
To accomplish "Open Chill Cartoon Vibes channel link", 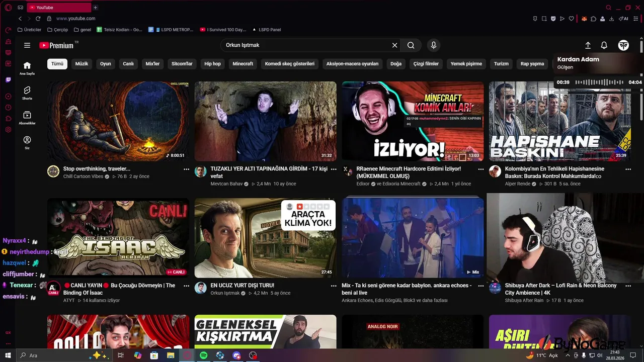I will coord(83,176).
